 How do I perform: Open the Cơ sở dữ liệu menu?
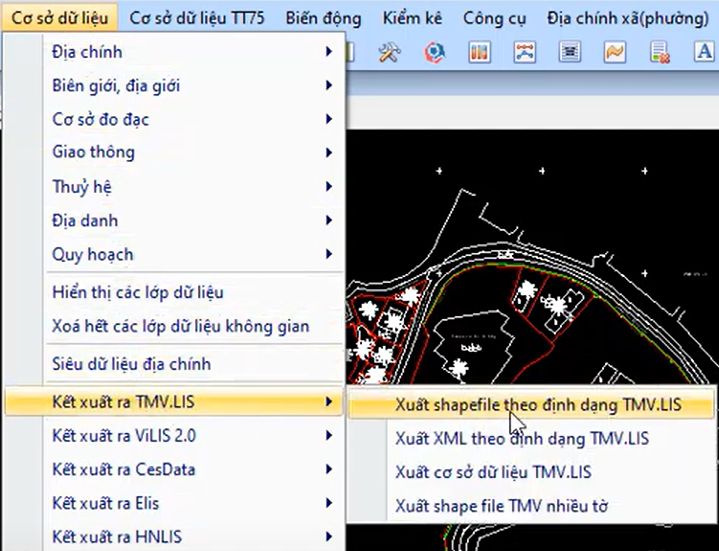pyautogui.click(x=60, y=18)
